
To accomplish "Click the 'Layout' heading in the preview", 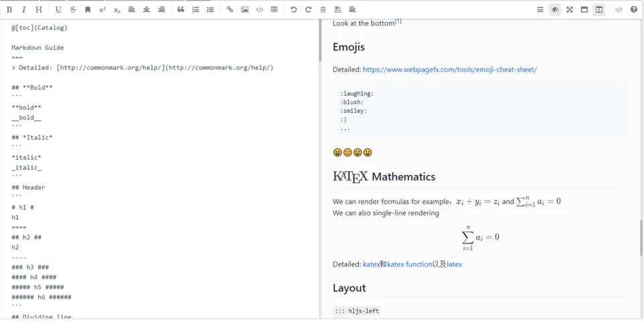I will tap(349, 288).
